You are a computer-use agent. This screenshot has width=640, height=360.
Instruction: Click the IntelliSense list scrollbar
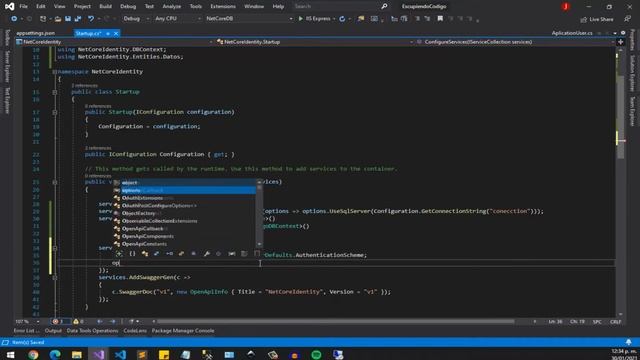[x=259, y=213]
